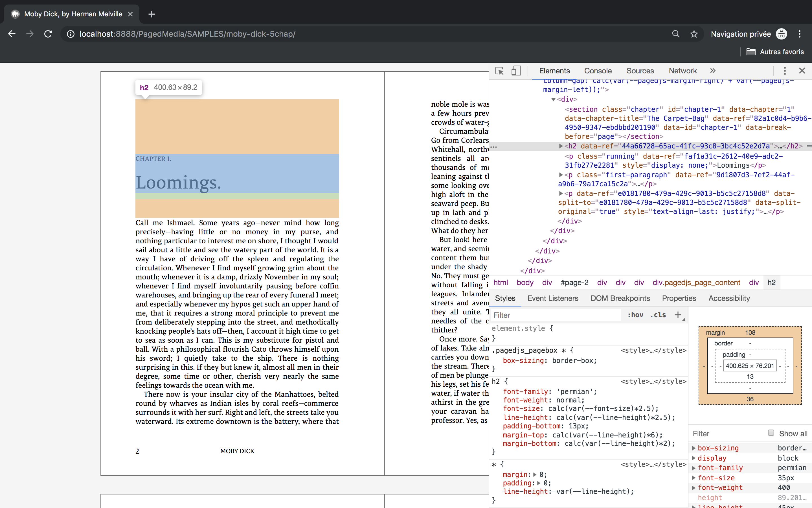Select div.pagedjs_page_content in breadcrumb
Viewport: 812px width, 508px height.
click(x=696, y=283)
